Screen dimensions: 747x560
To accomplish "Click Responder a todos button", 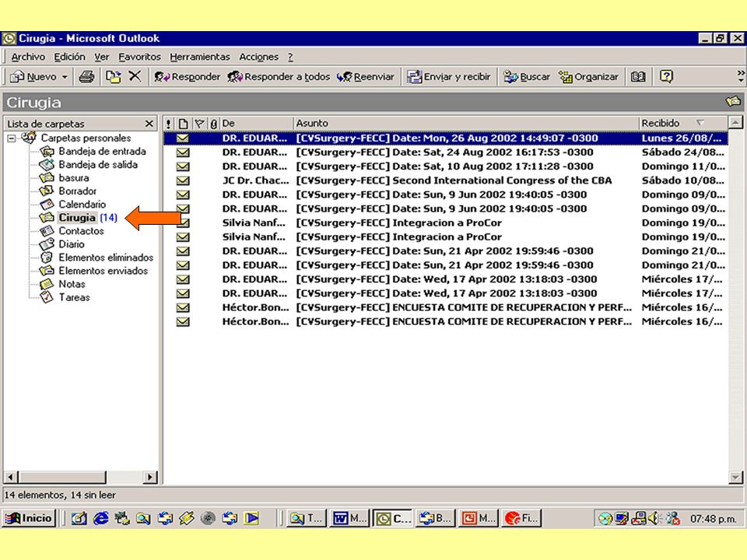I will pos(279,77).
